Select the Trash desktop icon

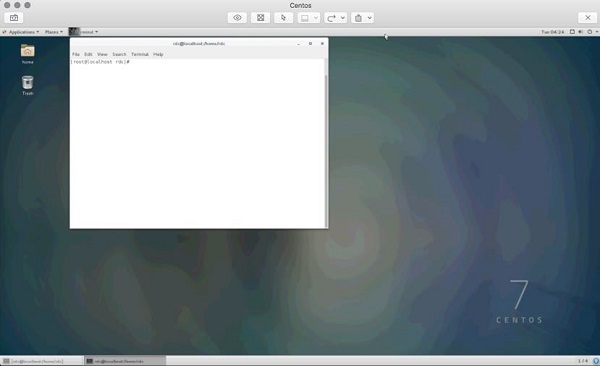tap(28, 85)
